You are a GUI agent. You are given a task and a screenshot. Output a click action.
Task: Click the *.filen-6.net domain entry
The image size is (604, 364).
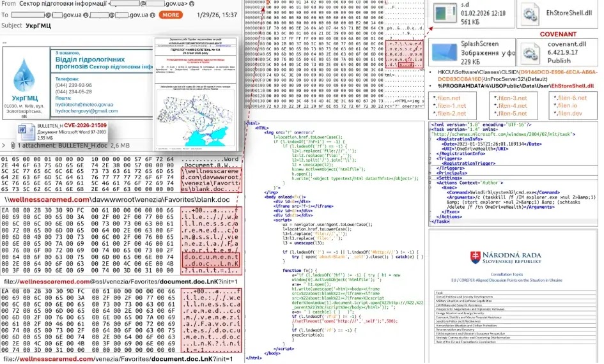click(x=570, y=98)
